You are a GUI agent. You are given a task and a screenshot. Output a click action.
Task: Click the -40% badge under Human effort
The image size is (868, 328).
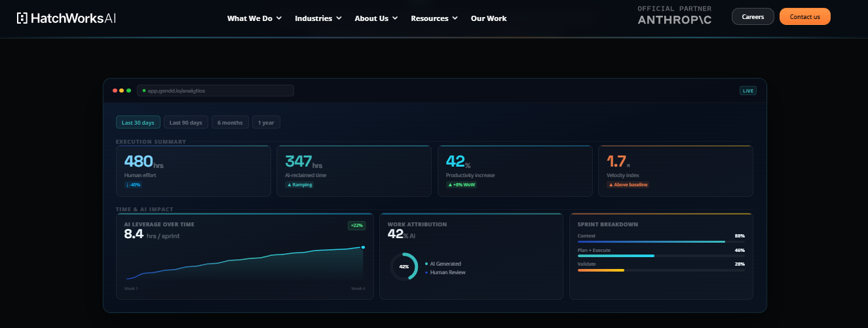(133, 185)
